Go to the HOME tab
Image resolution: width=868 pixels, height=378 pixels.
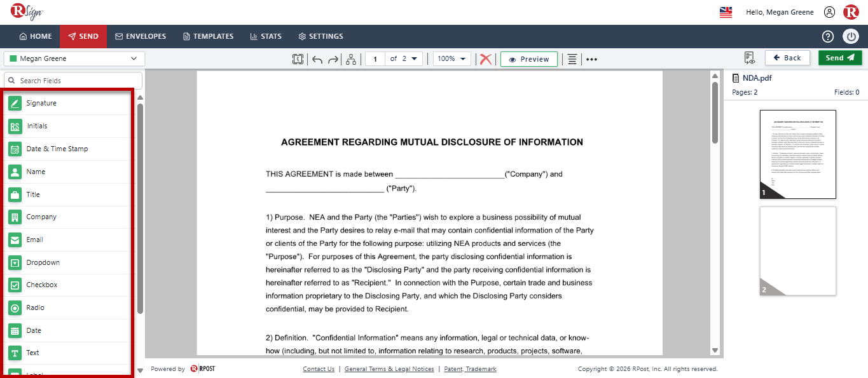tap(36, 36)
